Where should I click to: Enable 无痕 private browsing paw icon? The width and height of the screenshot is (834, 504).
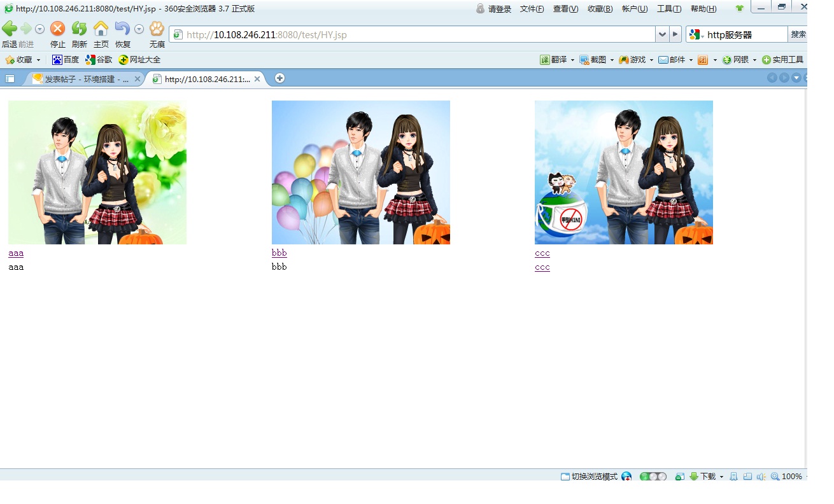pyautogui.click(x=157, y=29)
